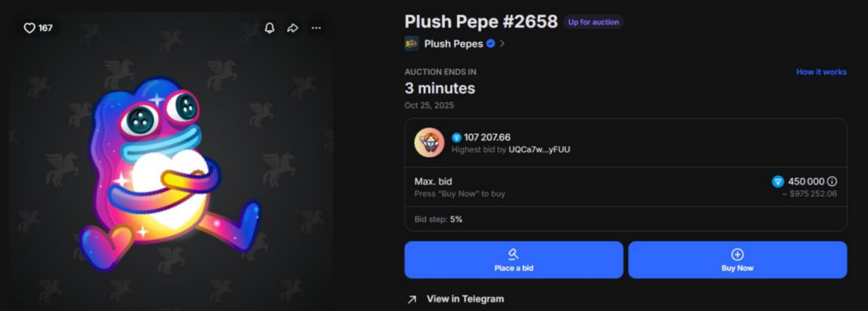Open Plush Pepes collection link
Viewport: 868px width, 311px height.
pos(454,43)
